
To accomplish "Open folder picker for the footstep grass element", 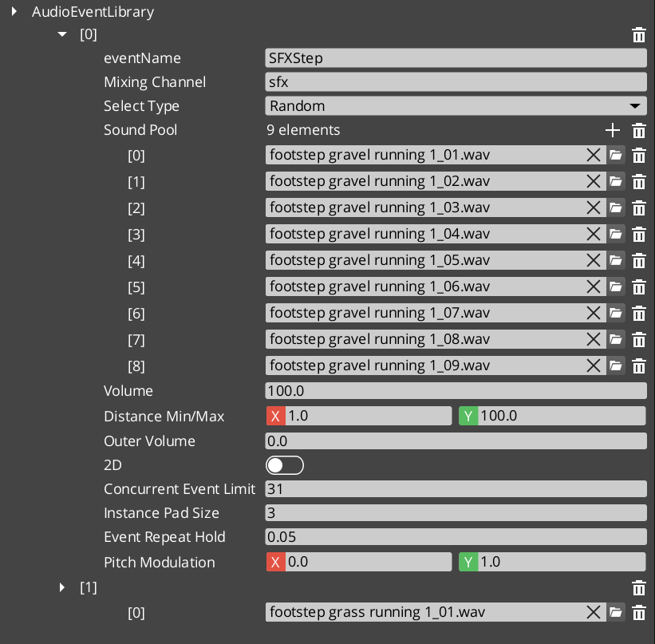I will pyautogui.click(x=616, y=612).
